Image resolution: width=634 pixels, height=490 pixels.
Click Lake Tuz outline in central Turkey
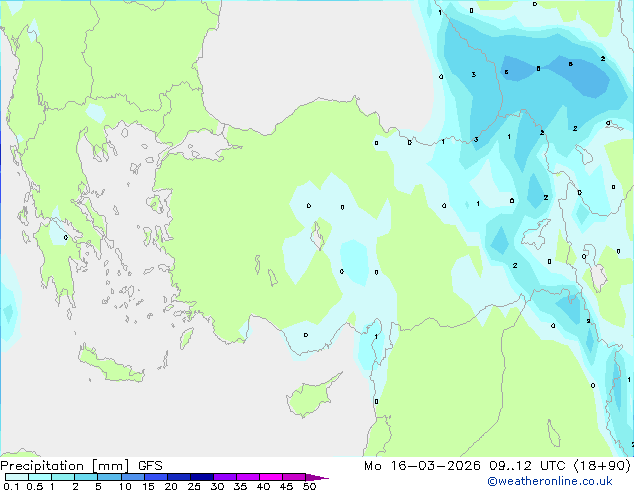[318, 236]
